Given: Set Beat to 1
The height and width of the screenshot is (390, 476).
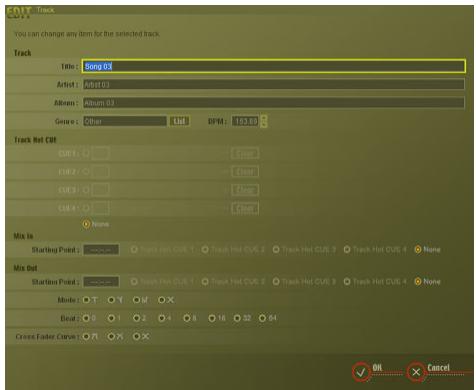Looking at the screenshot, I should pyautogui.click(x=111, y=318).
